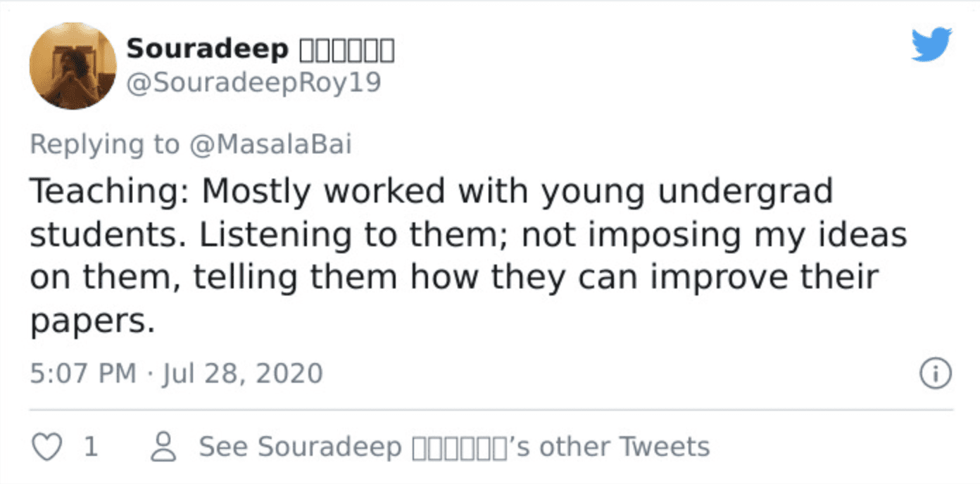The height and width of the screenshot is (484, 980).
Task: Click the 'students. Listening to them' tweet line
Action: [468, 235]
